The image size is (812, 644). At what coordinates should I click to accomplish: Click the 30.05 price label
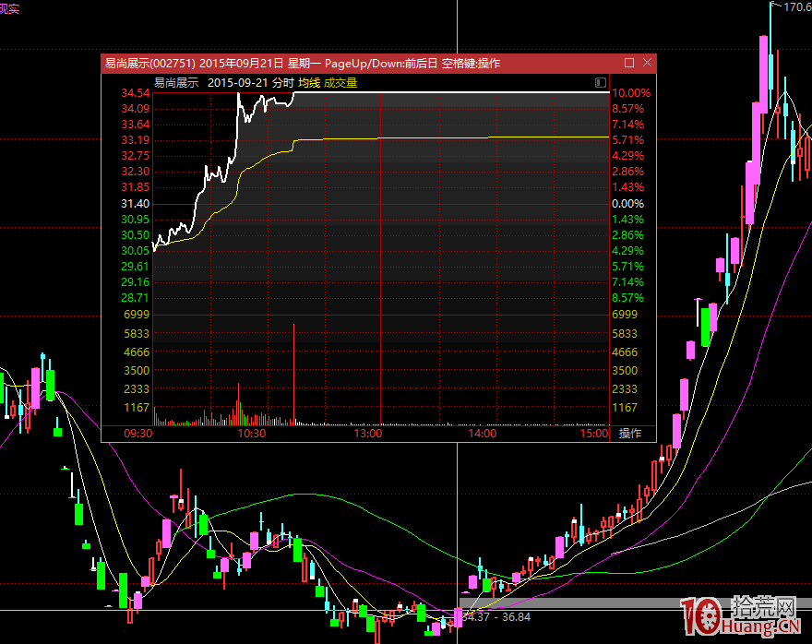[x=135, y=251]
